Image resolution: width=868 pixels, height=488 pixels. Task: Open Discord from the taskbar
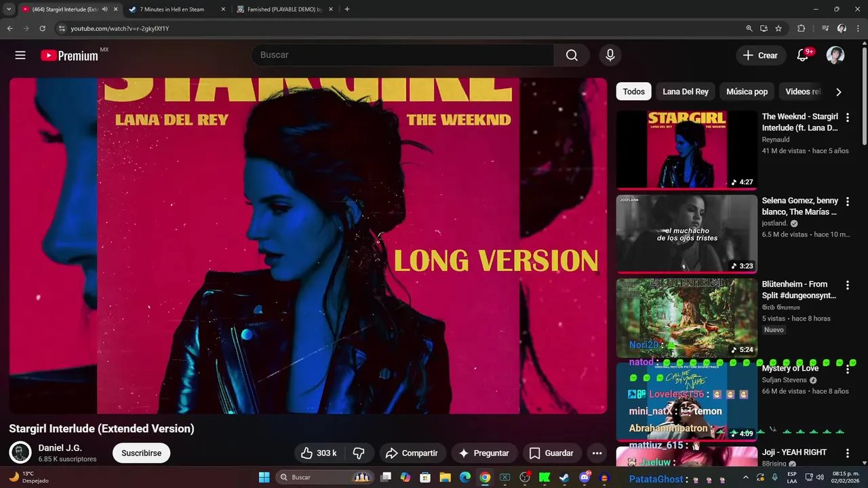tap(585, 478)
